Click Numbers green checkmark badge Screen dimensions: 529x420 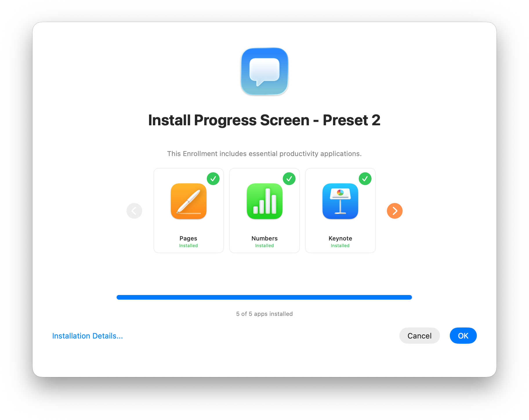pyautogui.click(x=289, y=179)
